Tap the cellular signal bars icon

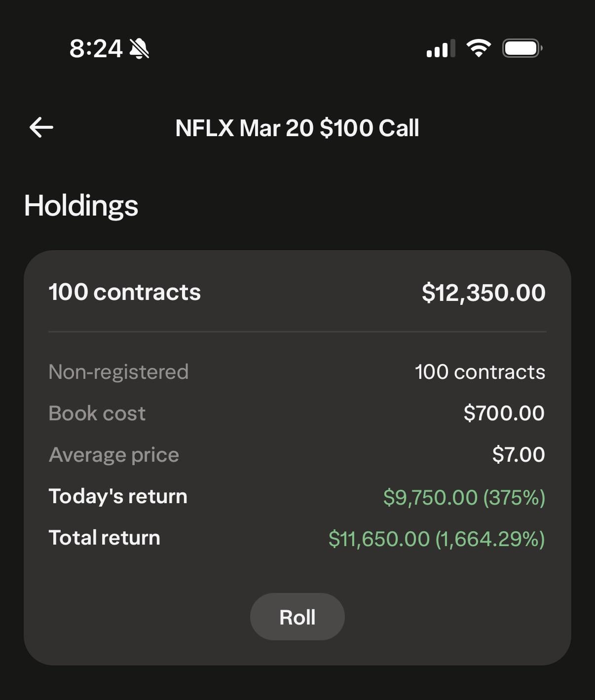(x=440, y=49)
